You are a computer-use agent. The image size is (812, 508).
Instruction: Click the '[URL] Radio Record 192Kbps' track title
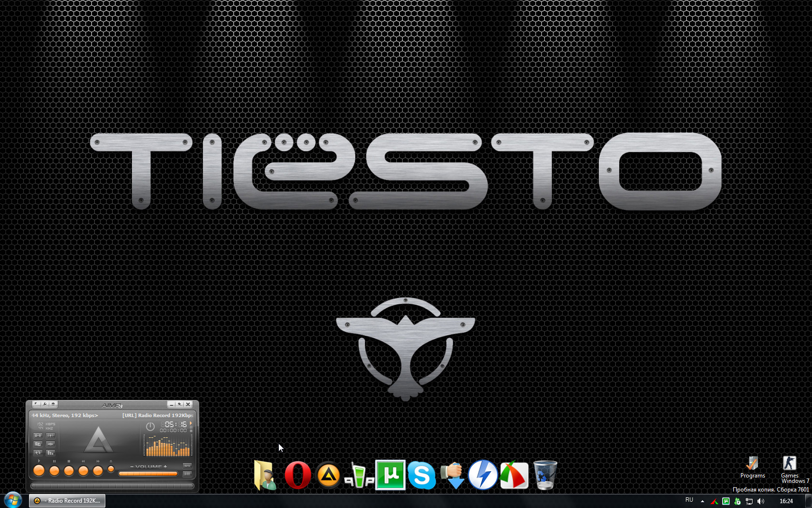tap(158, 415)
